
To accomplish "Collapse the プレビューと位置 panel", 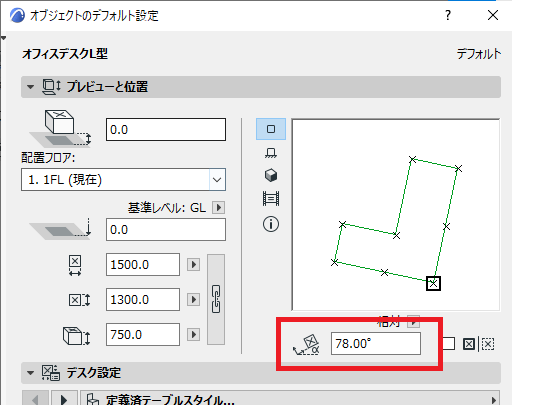I will coord(30,87).
